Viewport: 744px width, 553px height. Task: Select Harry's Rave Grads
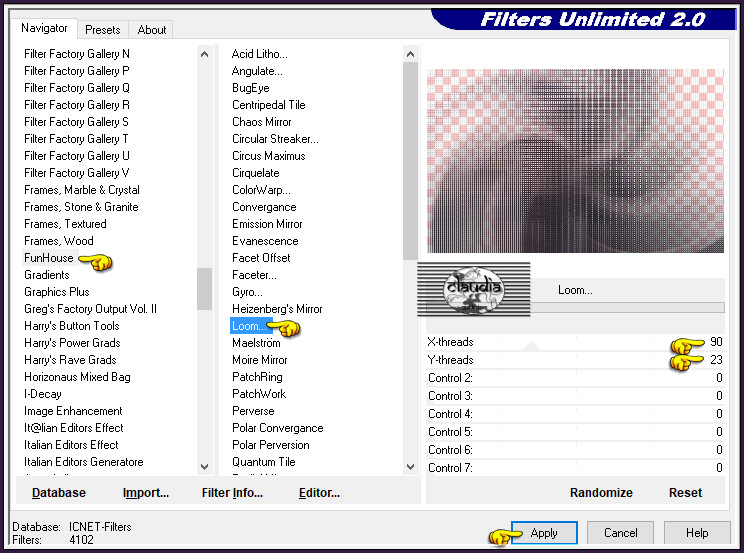pos(70,360)
